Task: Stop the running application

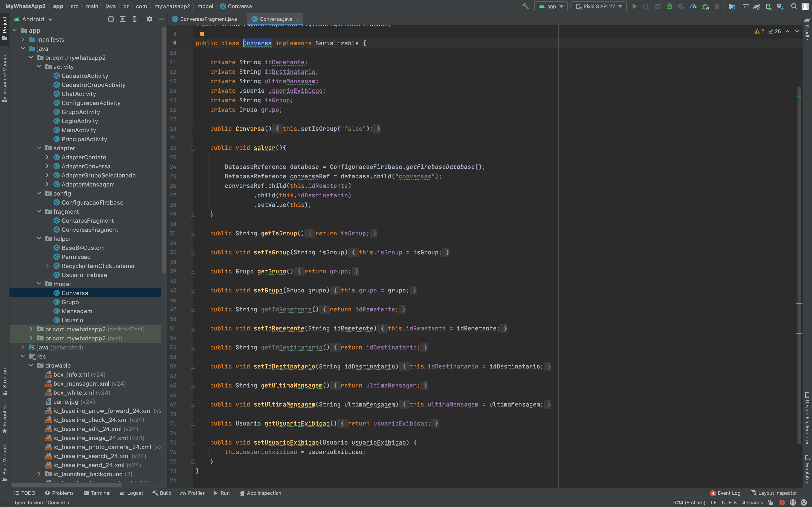Action: 717,6
